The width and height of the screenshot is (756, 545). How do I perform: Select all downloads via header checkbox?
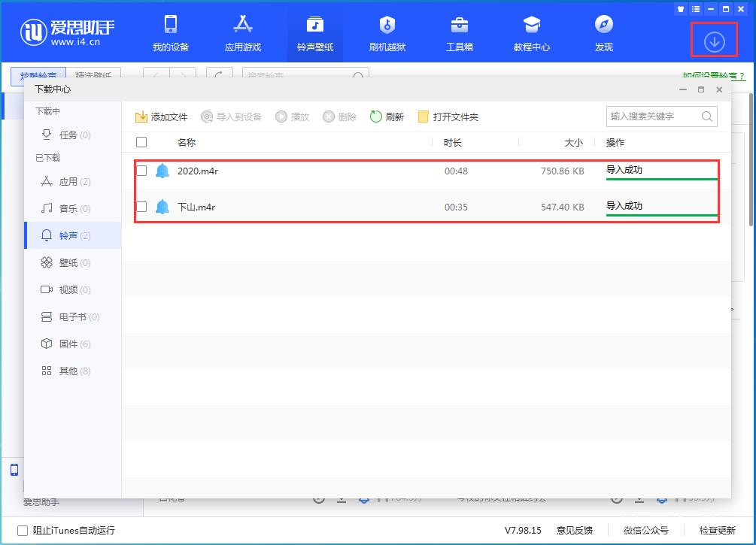(x=141, y=142)
